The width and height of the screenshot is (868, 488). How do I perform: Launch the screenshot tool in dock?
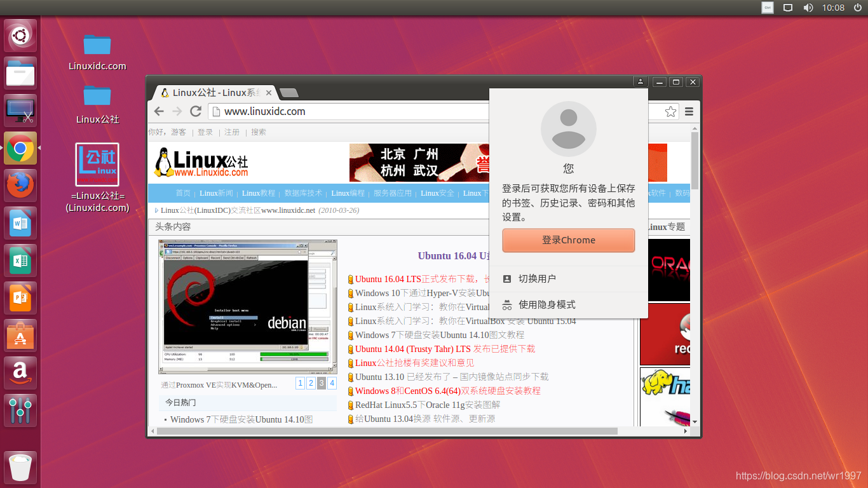20,111
